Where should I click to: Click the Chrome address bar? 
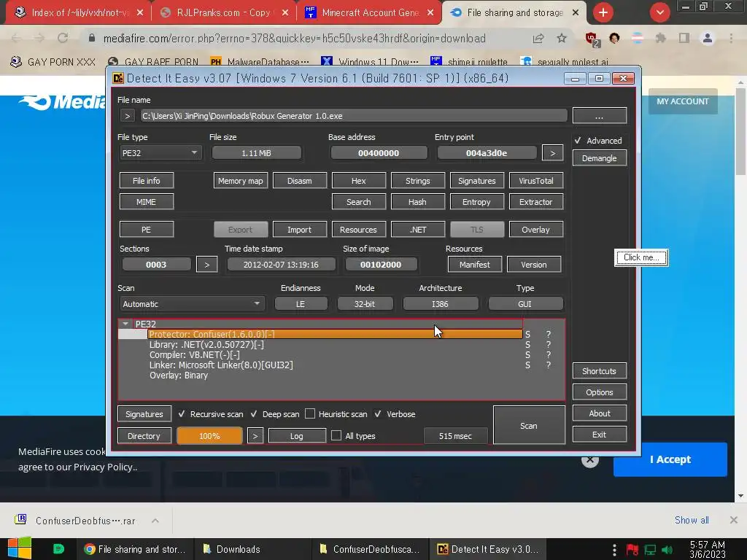point(295,39)
